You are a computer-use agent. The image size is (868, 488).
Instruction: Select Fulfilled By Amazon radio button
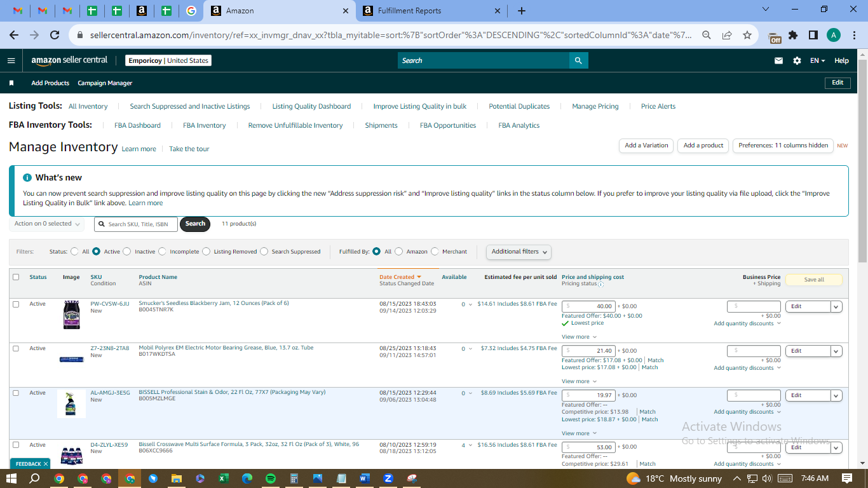pyautogui.click(x=399, y=252)
